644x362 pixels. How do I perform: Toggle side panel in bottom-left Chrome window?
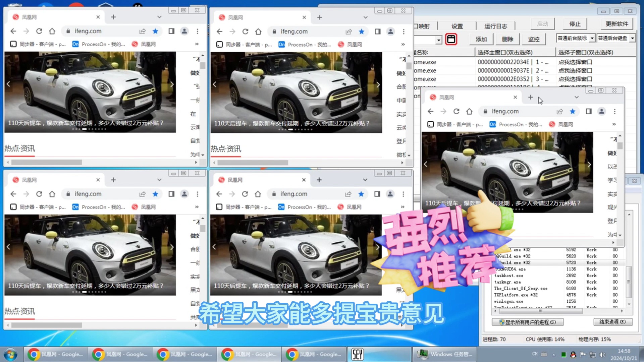tap(171, 194)
